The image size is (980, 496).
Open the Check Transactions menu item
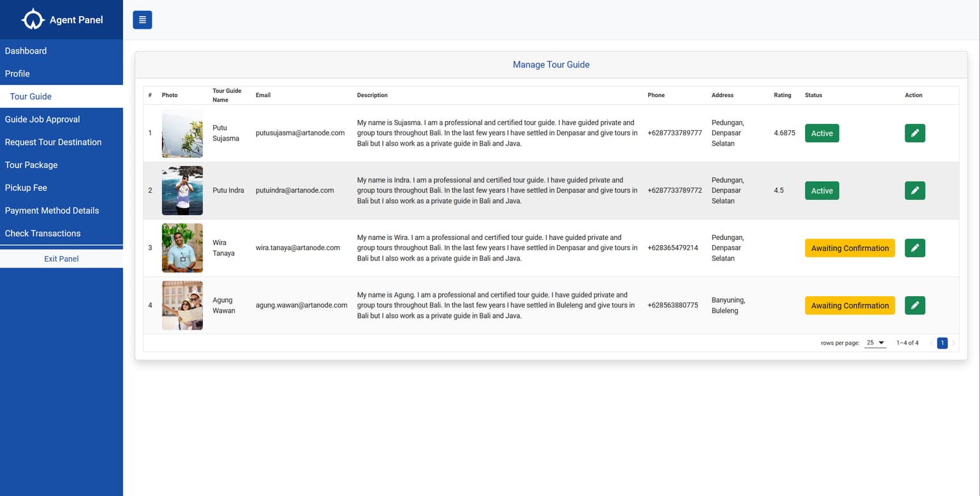click(42, 233)
